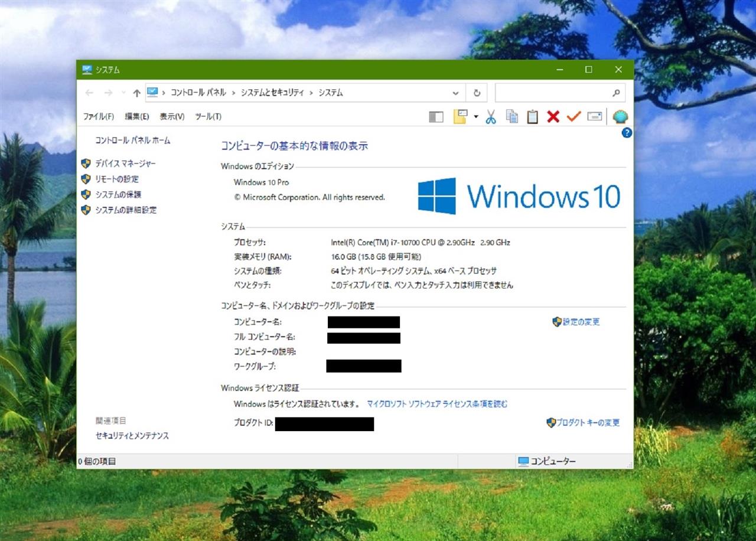The width and height of the screenshot is (756, 541).
Task: Open コントロール パネル ホーム link
Action: (133, 141)
